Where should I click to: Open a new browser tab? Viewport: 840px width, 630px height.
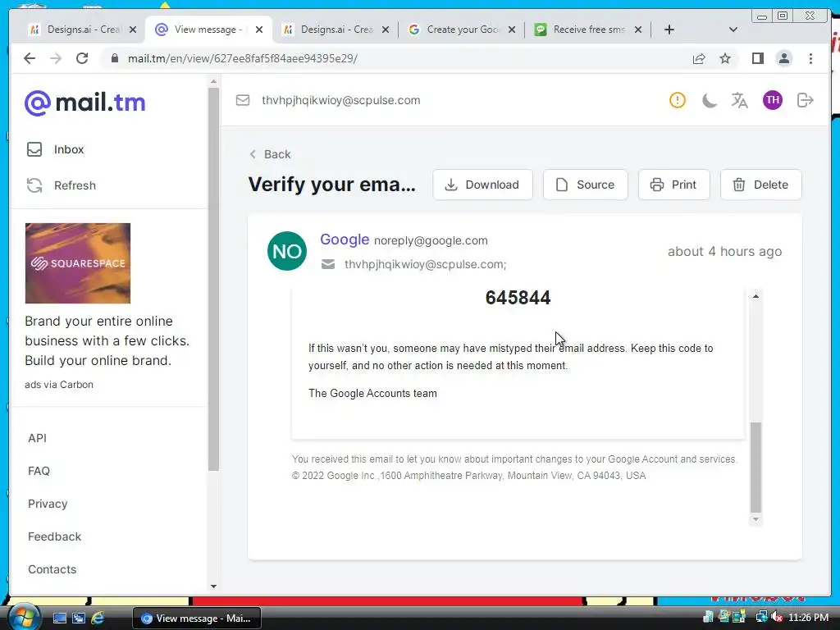tap(669, 30)
